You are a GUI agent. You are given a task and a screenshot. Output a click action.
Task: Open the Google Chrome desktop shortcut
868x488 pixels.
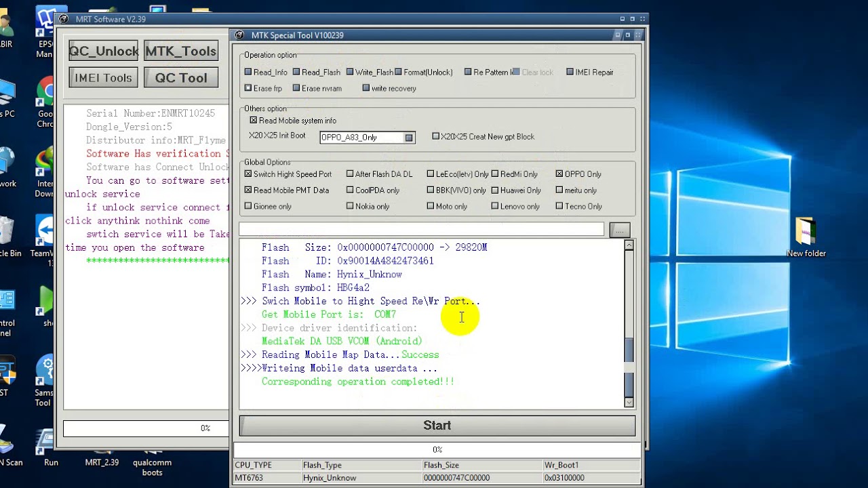[x=45, y=102]
